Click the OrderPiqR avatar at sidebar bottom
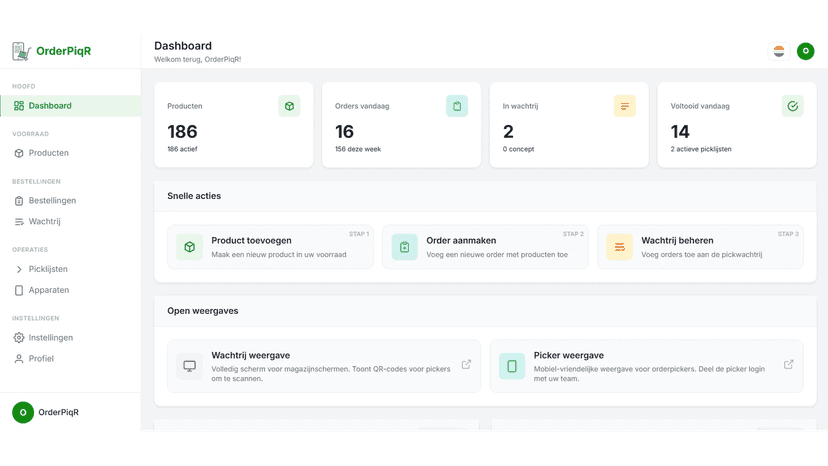 click(x=23, y=413)
